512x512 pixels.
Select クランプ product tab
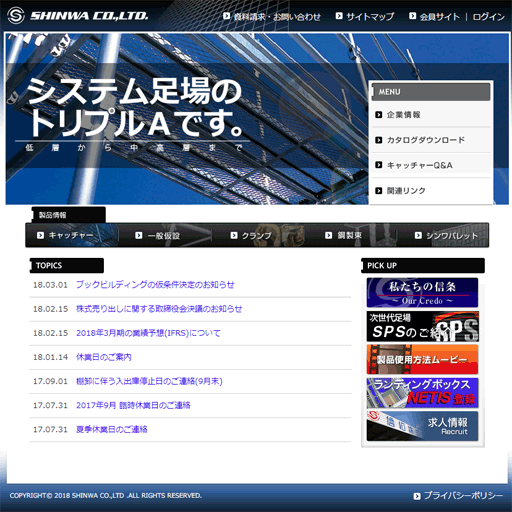click(258, 235)
